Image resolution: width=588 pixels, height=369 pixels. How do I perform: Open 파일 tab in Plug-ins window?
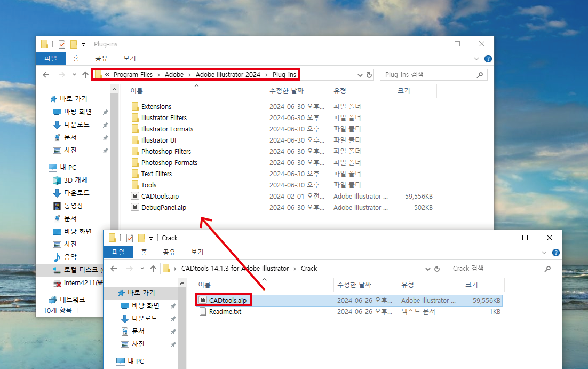[x=51, y=59]
